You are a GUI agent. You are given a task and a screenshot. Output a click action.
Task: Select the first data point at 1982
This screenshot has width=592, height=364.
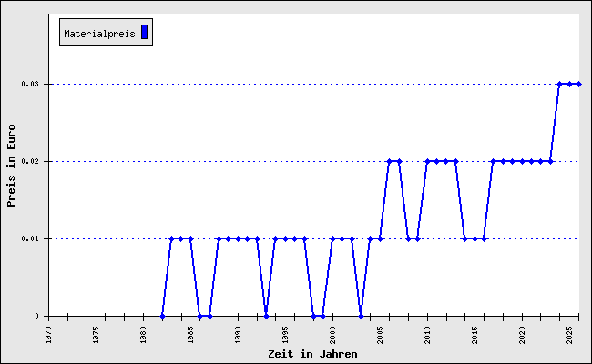162,316
